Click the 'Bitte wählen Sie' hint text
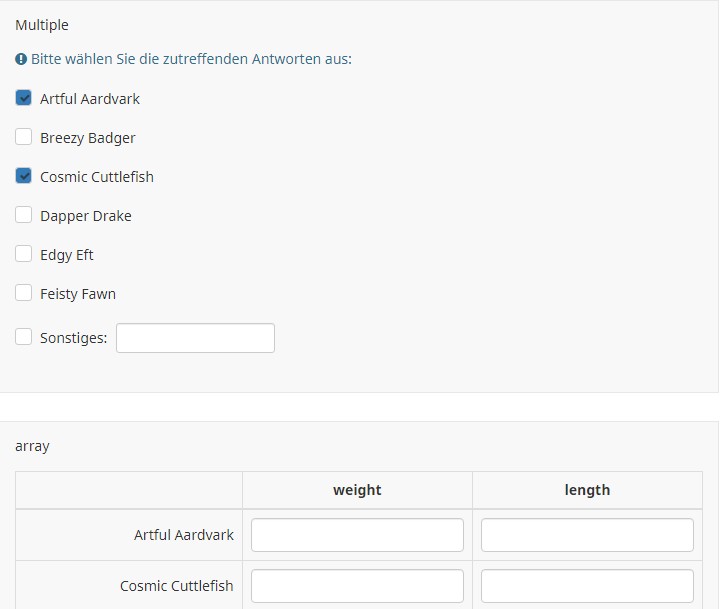The image size is (721, 609). tap(191, 60)
